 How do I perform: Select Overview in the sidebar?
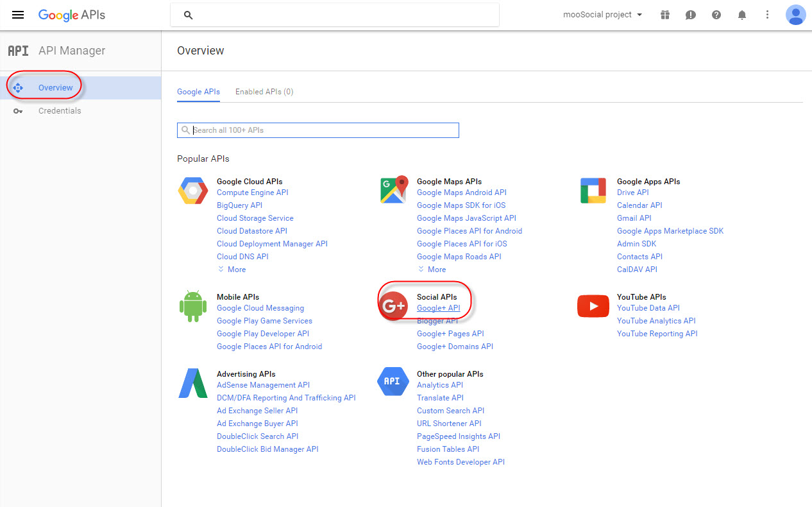[x=55, y=87]
